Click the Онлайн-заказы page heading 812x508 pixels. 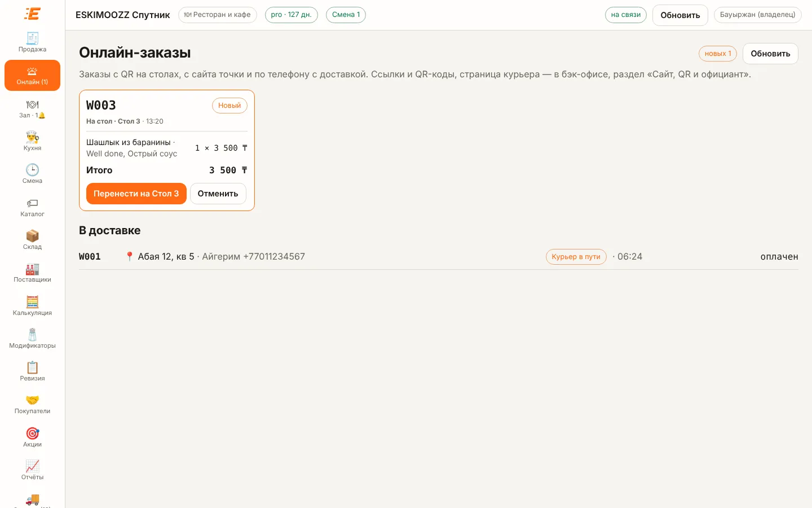[x=135, y=52]
